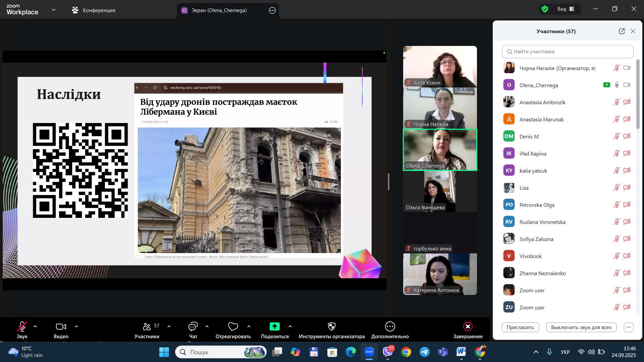Open Telegram from the taskbar
Image resolution: width=644 pixels, height=362 pixels.
coord(424,352)
